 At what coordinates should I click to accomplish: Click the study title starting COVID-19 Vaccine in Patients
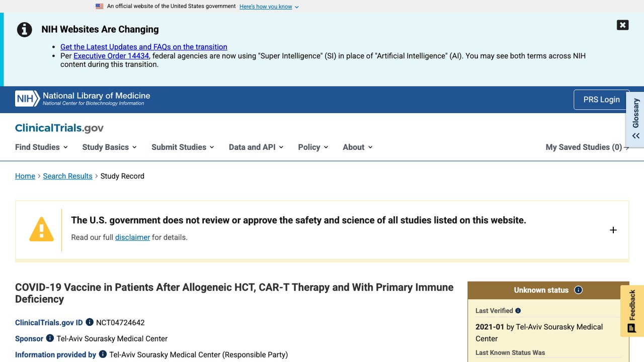pos(234,293)
